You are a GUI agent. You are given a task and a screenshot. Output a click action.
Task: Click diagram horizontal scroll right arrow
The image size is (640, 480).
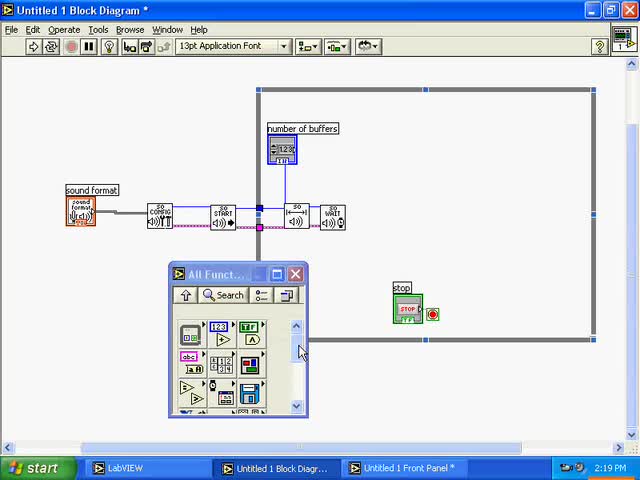619,448
